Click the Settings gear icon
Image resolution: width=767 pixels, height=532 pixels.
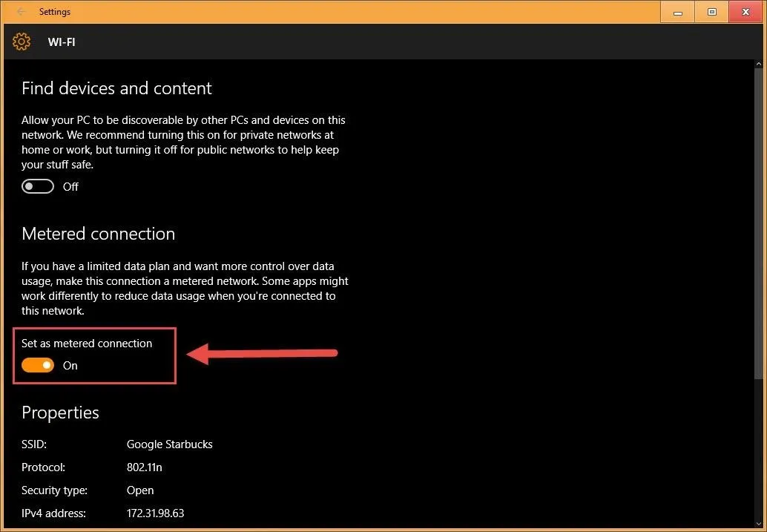click(x=22, y=42)
